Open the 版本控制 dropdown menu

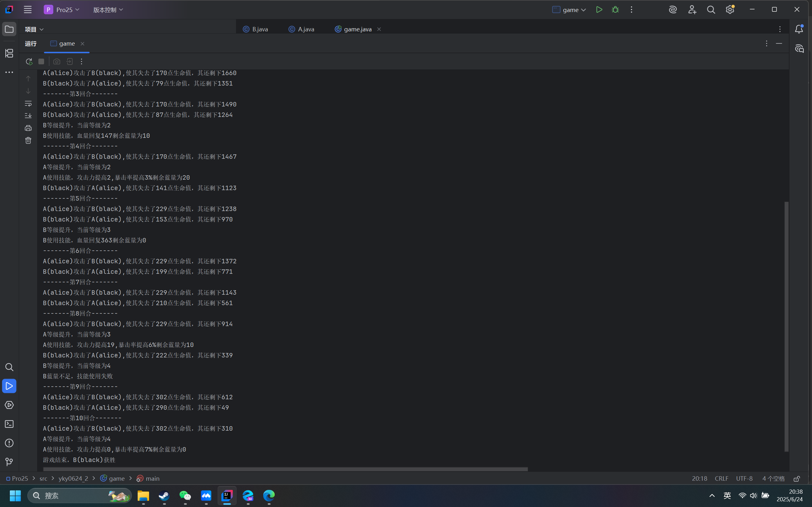tap(108, 10)
